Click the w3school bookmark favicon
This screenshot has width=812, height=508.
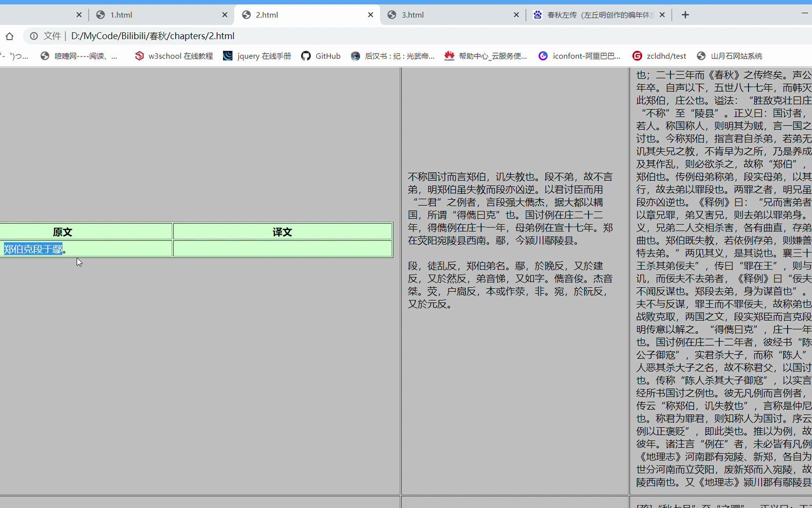pos(140,56)
